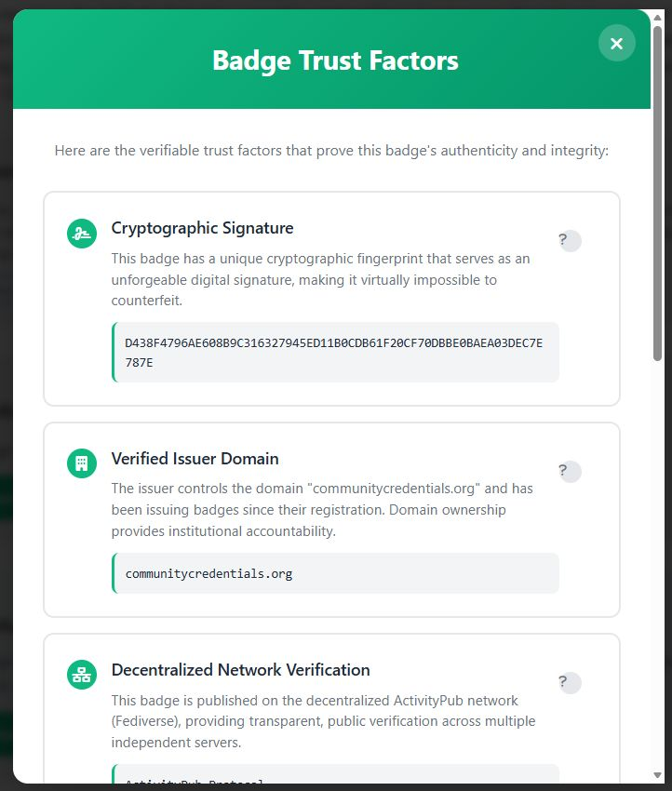Click the unique cryptographic fingerprint description text
The width and height of the screenshot is (672, 791).
(x=320, y=279)
